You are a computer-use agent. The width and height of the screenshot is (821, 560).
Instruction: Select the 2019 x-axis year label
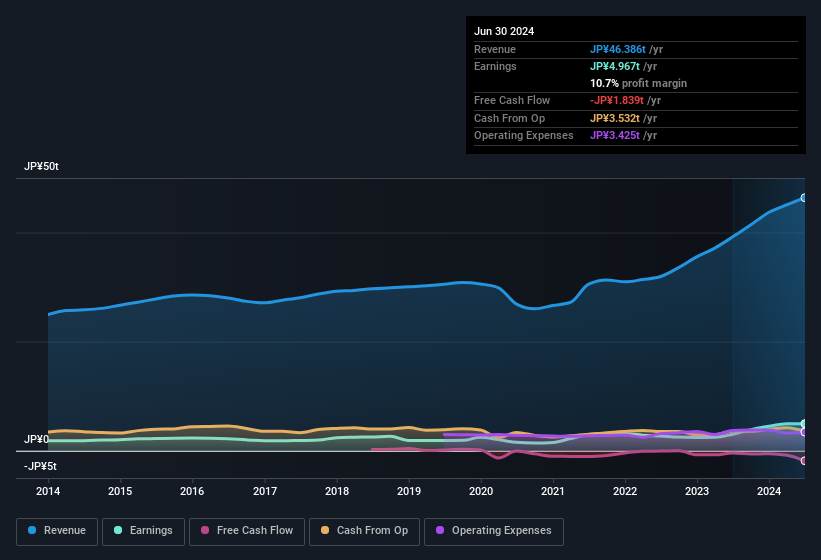[409, 491]
